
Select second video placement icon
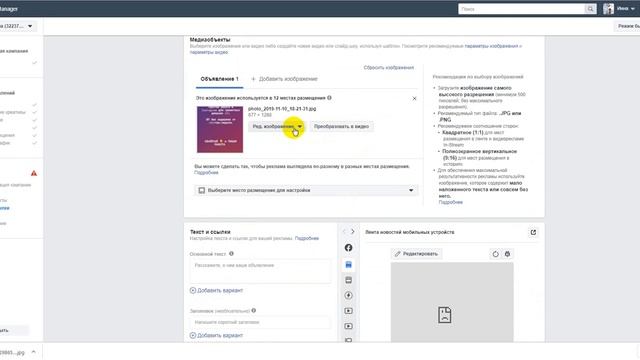(x=348, y=326)
